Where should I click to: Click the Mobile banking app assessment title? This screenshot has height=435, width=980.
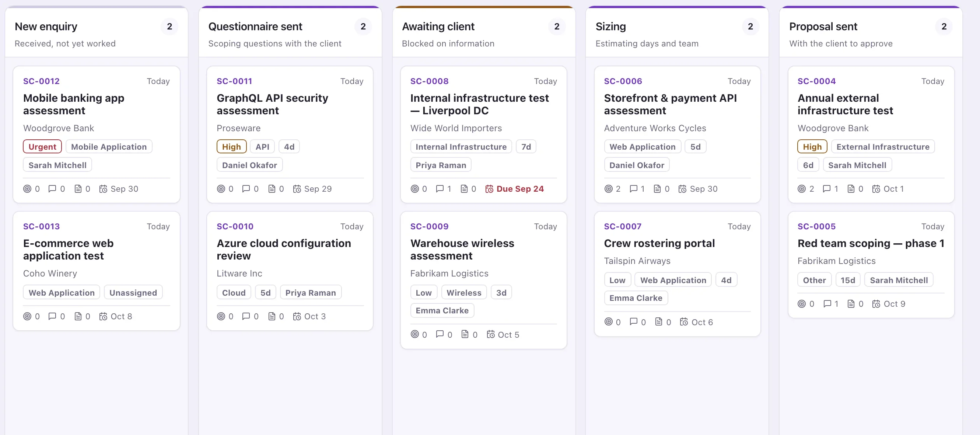click(73, 104)
